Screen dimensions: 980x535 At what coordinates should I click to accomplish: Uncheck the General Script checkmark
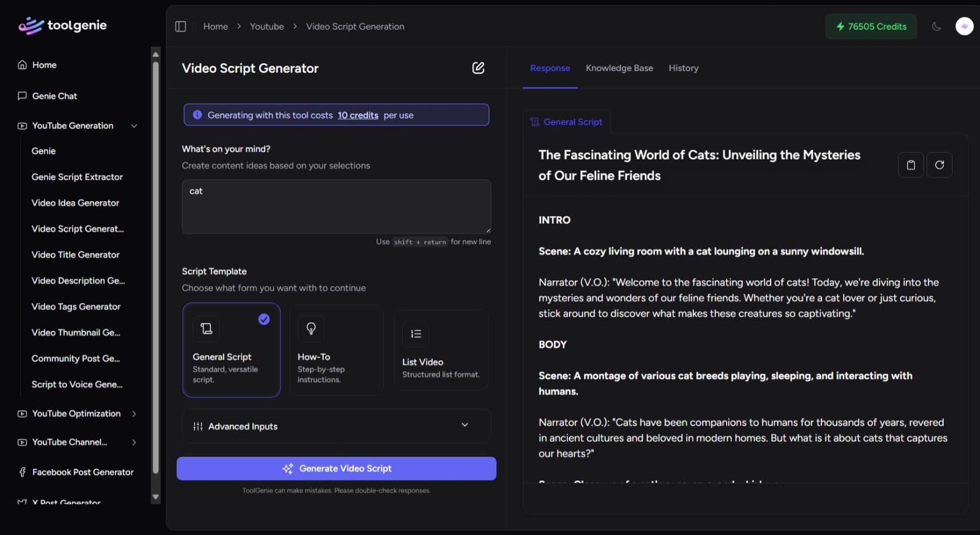[x=264, y=319]
